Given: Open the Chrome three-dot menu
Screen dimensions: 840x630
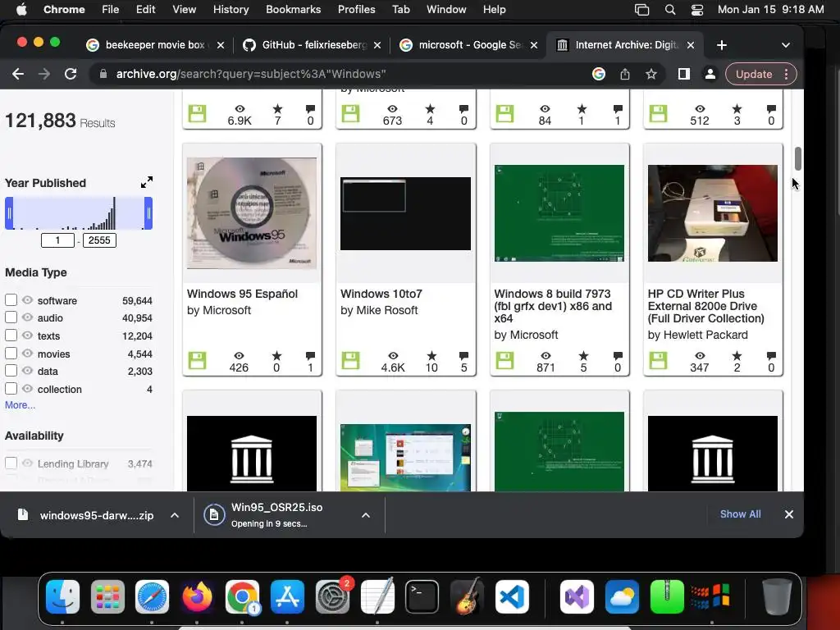Looking at the screenshot, I should point(786,74).
